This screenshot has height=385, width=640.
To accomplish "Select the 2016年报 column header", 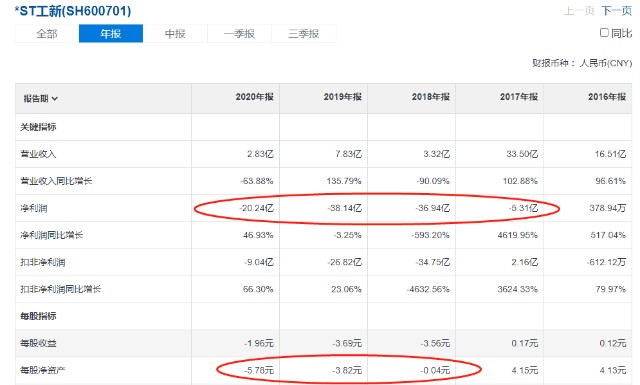I will [607, 97].
